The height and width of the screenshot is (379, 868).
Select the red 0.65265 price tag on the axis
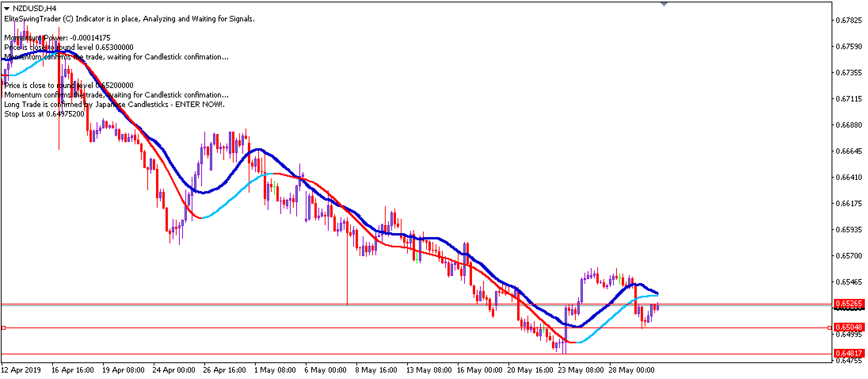(x=850, y=304)
